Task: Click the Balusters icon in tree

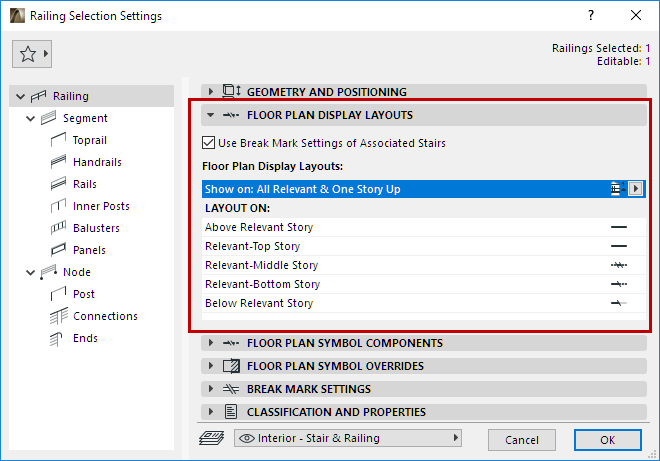Action: [57, 228]
